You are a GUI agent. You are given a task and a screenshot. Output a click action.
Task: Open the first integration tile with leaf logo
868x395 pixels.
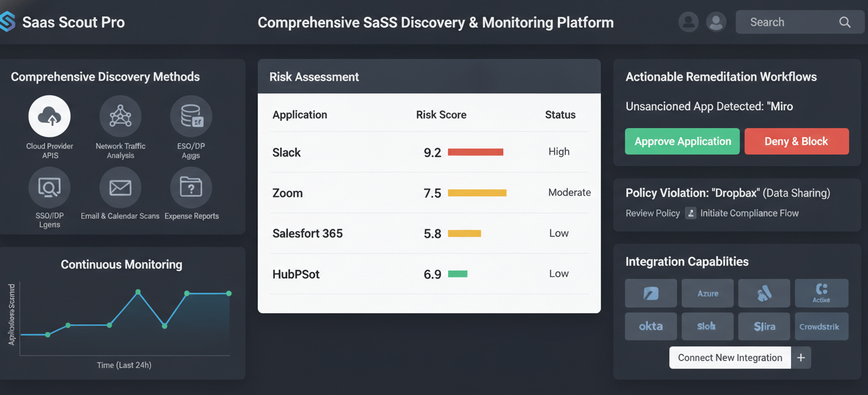pos(651,293)
